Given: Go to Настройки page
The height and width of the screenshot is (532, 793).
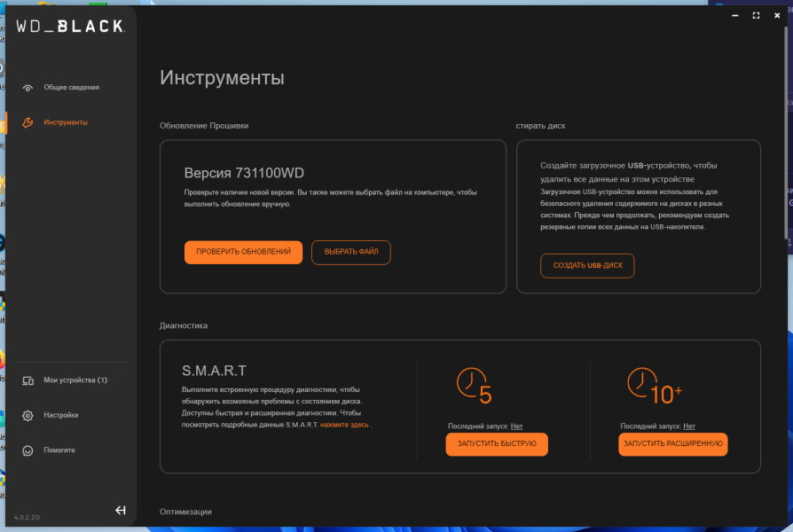Looking at the screenshot, I should 60,415.
